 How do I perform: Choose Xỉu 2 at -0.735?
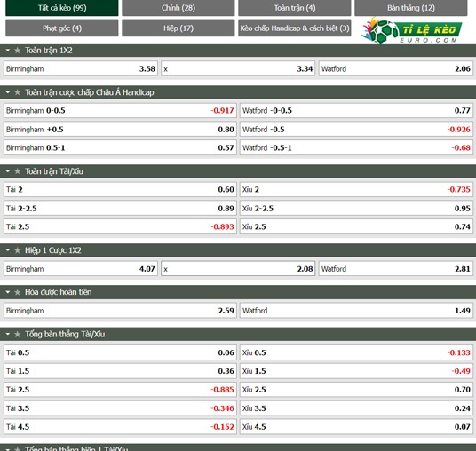tap(356, 189)
